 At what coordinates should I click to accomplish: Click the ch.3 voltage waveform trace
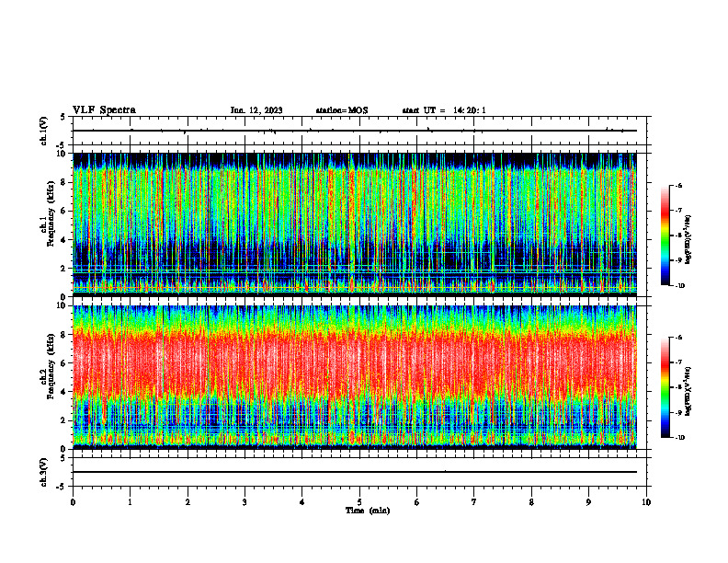pyautogui.click(x=355, y=472)
